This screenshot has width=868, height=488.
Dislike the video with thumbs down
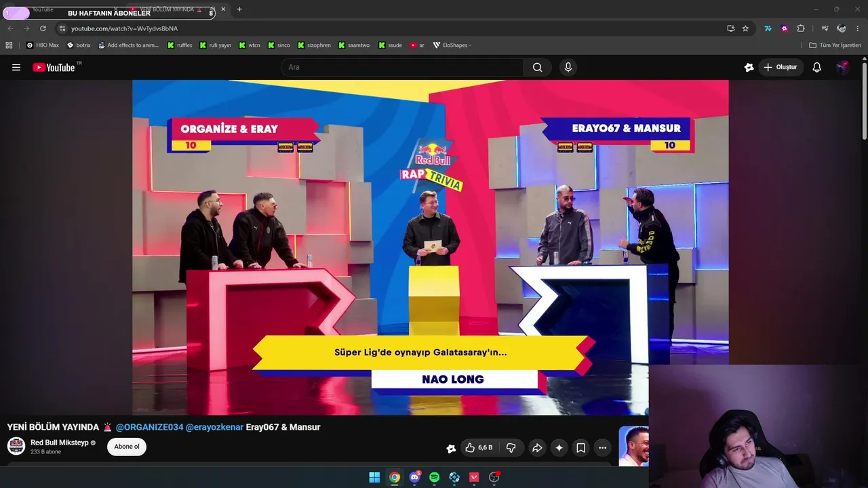click(x=511, y=448)
